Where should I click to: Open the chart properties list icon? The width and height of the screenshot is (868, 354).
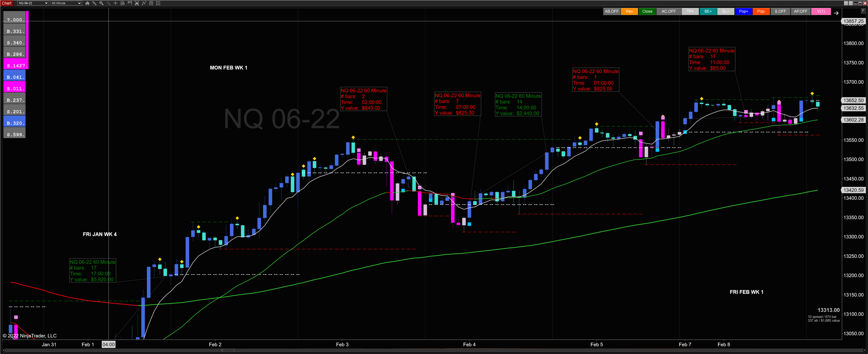tap(158, 3)
